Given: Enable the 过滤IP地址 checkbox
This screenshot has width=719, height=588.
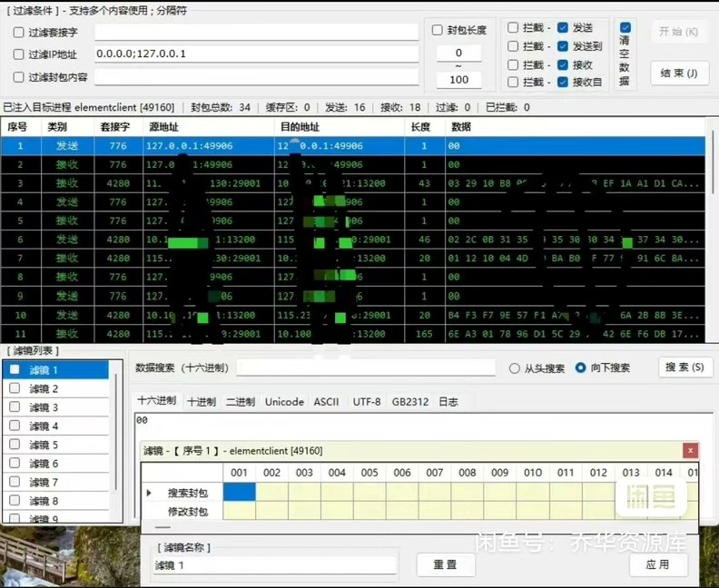Looking at the screenshot, I should coord(19,54).
